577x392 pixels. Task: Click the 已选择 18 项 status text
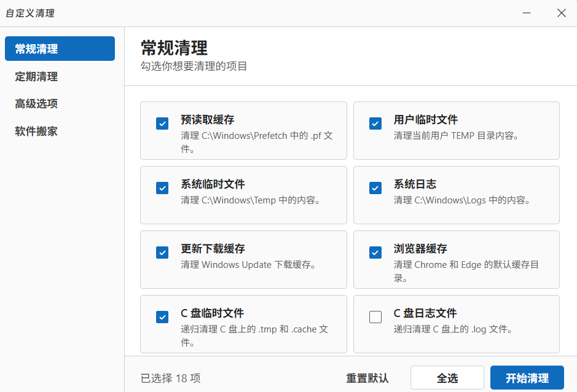click(171, 378)
